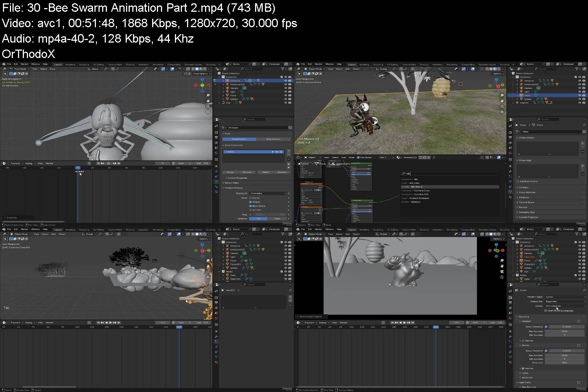Open the Display As Octahedral dropdown
Screen dimensions: 588x392
pos(268,193)
